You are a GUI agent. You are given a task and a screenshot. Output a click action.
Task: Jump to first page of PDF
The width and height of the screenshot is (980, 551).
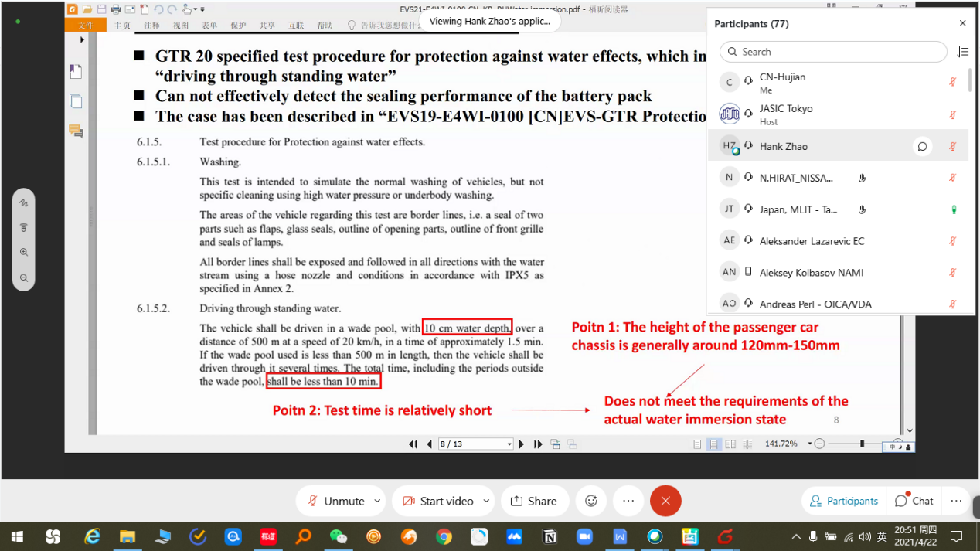pyautogui.click(x=413, y=444)
